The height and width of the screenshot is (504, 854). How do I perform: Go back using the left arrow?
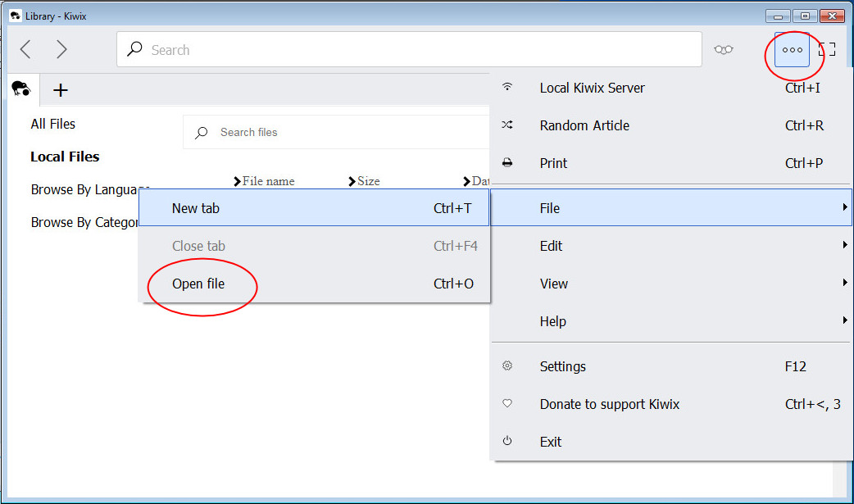click(25, 50)
